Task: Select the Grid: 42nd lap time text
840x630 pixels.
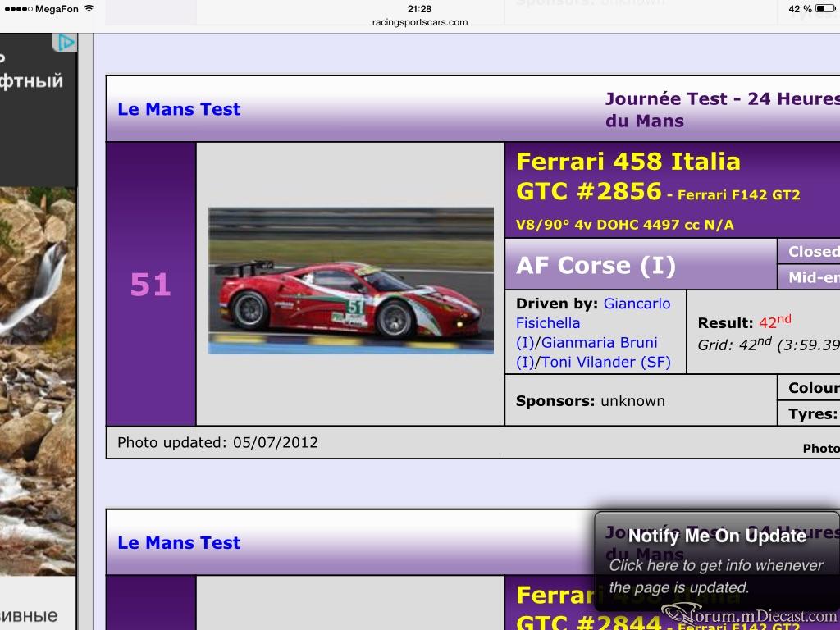Action: 768,345
